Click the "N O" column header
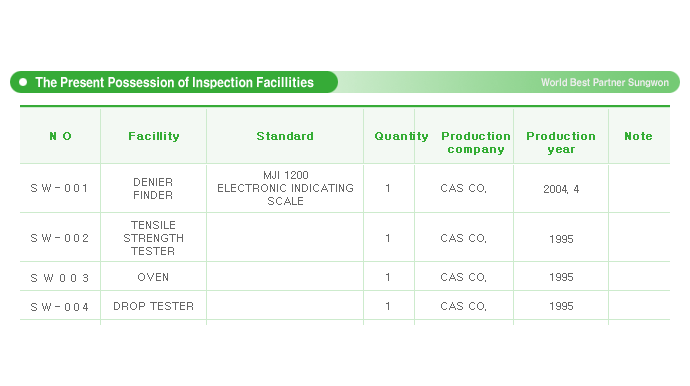690x386 pixels. pyautogui.click(x=60, y=136)
